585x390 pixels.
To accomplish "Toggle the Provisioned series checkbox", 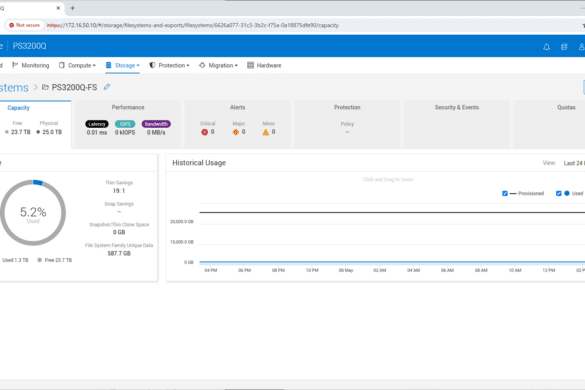I will (x=505, y=193).
